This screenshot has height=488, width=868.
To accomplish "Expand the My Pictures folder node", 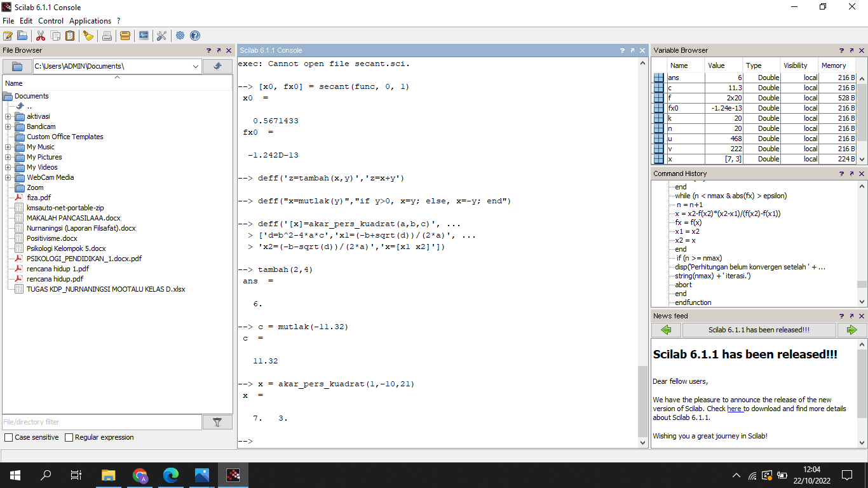I will point(8,157).
